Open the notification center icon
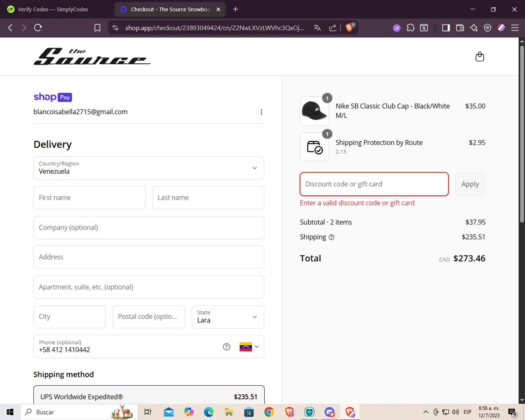Viewport: 525px width, 420px height. pos(512,412)
